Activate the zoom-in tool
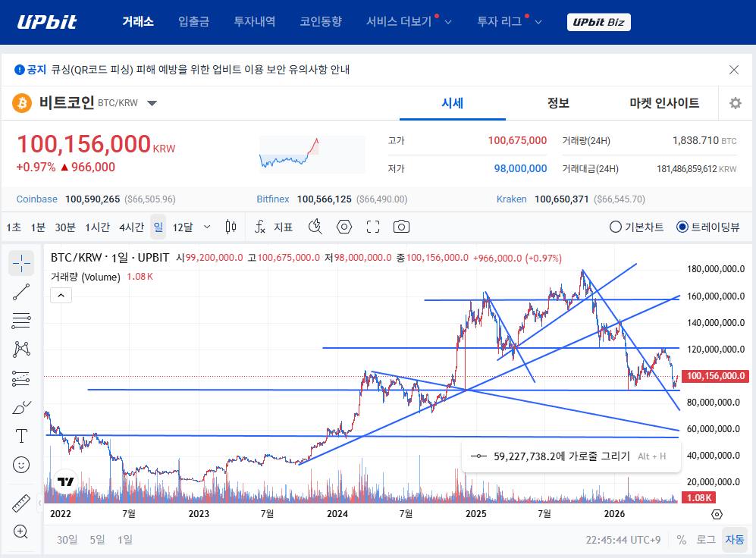Viewport: 756px width, 558px height. click(20, 532)
